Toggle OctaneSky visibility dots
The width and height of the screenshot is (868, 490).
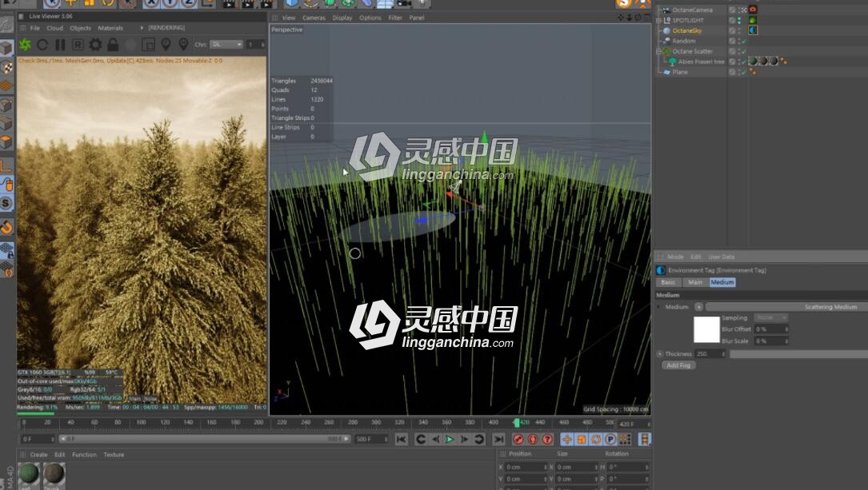739,30
